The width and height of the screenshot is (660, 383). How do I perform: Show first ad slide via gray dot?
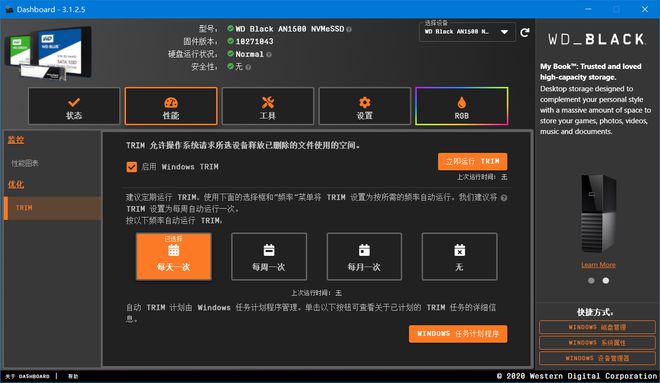tap(591, 280)
